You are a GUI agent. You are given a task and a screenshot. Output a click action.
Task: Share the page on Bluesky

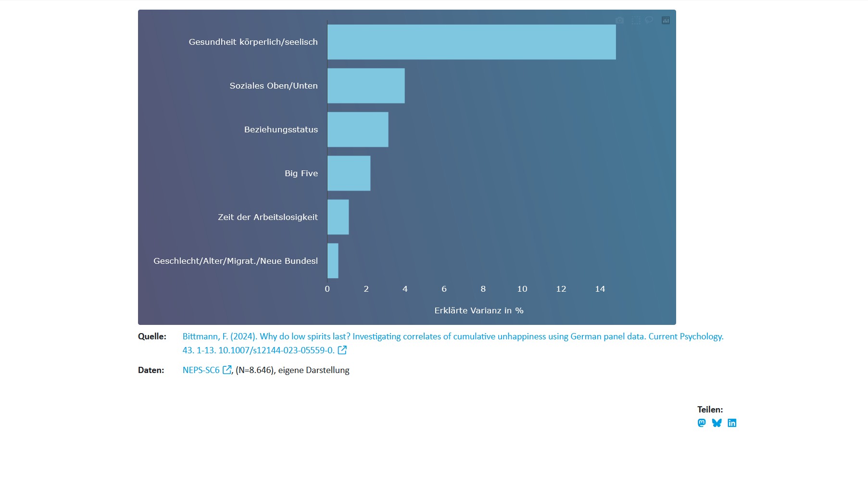point(717,423)
